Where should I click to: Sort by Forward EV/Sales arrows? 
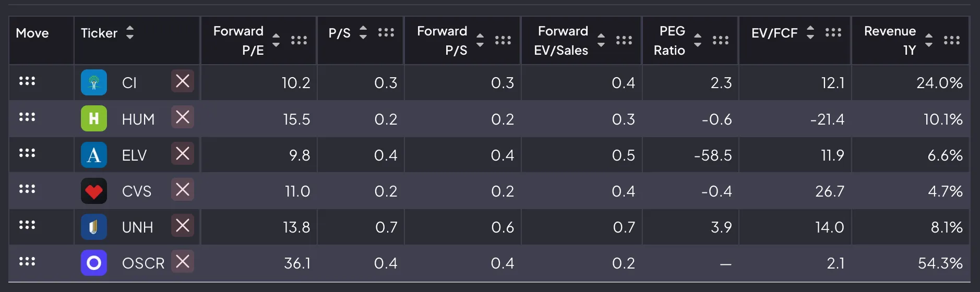click(601, 40)
